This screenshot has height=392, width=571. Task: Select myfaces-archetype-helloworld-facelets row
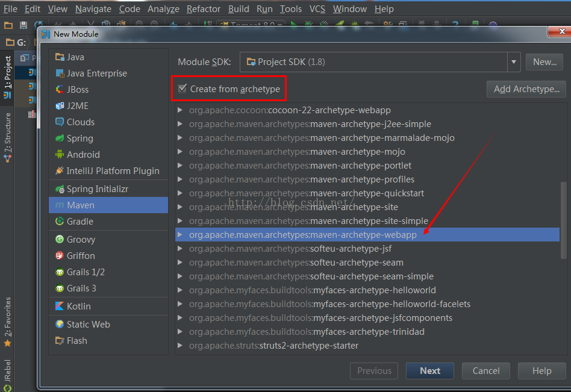(x=367, y=304)
